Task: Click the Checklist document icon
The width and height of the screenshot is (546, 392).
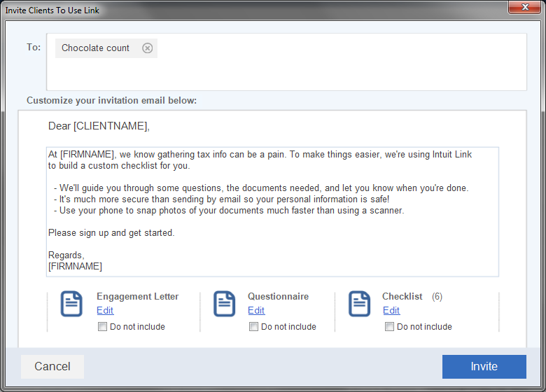Action: [359, 304]
